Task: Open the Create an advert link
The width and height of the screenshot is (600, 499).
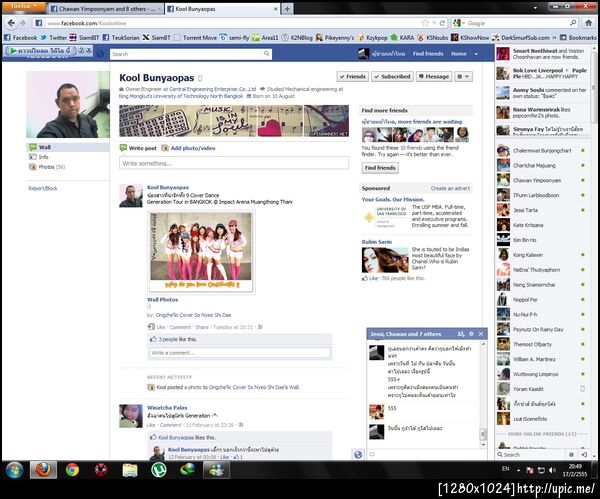Action: pos(450,188)
